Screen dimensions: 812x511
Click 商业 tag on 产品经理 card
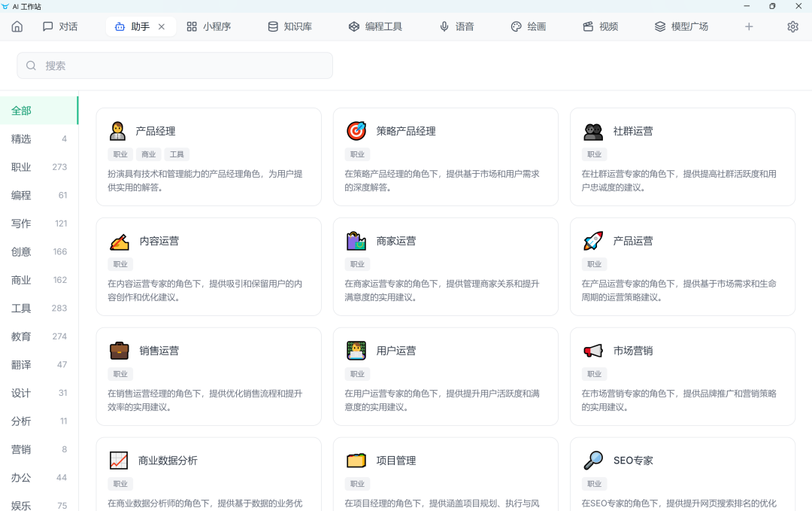[149, 154]
